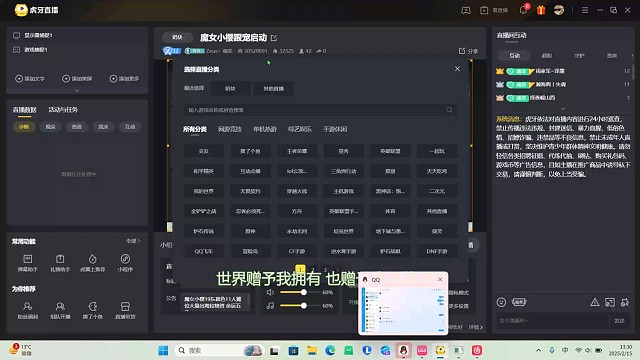Click the chat message input box
Image resolution: width=640 pixels, height=360 pixels.
coord(552,321)
